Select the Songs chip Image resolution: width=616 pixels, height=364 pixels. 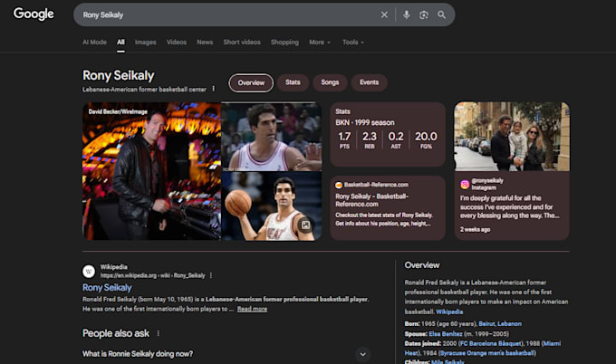(330, 82)
